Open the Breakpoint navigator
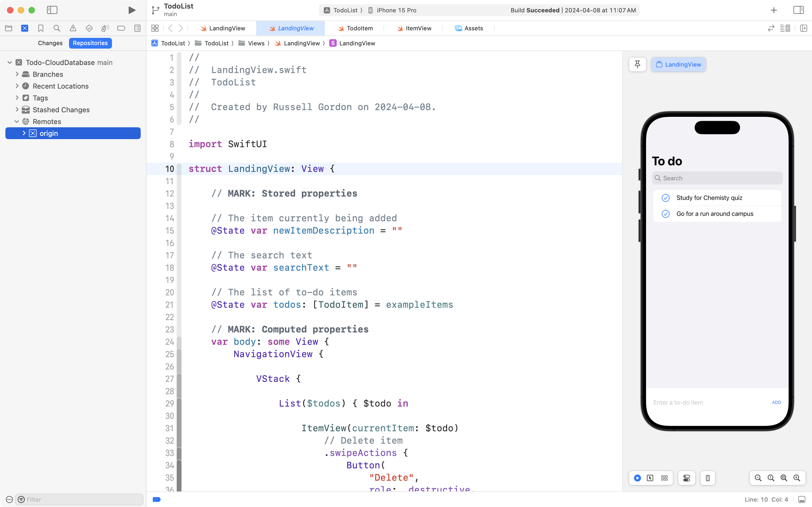 [121, 28]
